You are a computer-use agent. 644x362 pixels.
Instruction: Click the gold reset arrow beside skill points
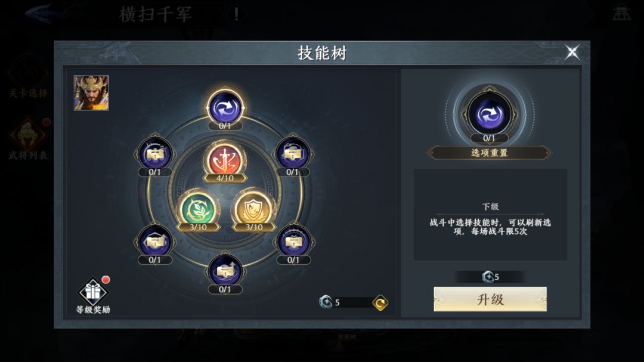click(x=380, y=303)
